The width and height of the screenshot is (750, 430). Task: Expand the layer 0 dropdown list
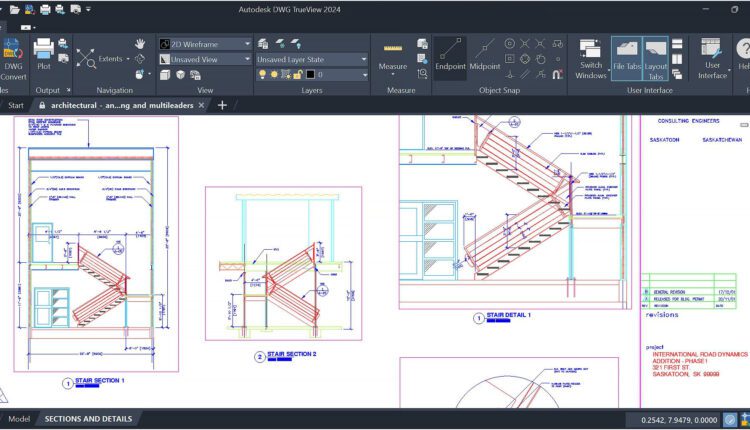click(x=364, y=75)
